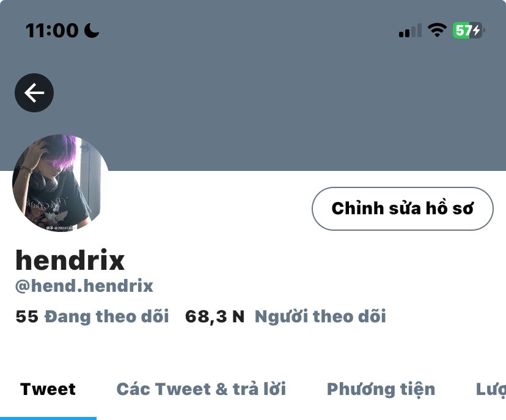Tap the 68,3 N follower count
Viewport: 506px width, 420px height.
coord(215,317)
